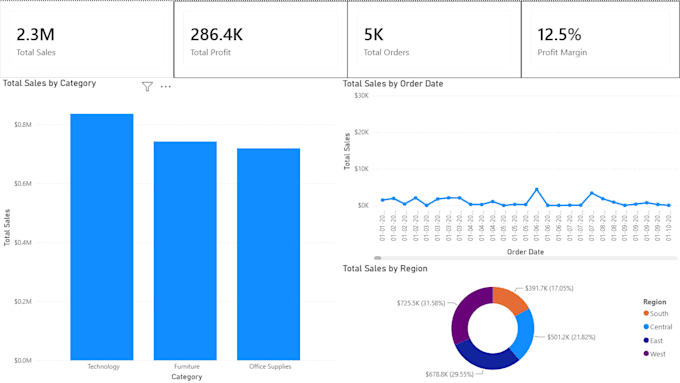Screen dimensions: 680x383
Task: Click the Office Supplies axis label
Action: tap(270, 367)
